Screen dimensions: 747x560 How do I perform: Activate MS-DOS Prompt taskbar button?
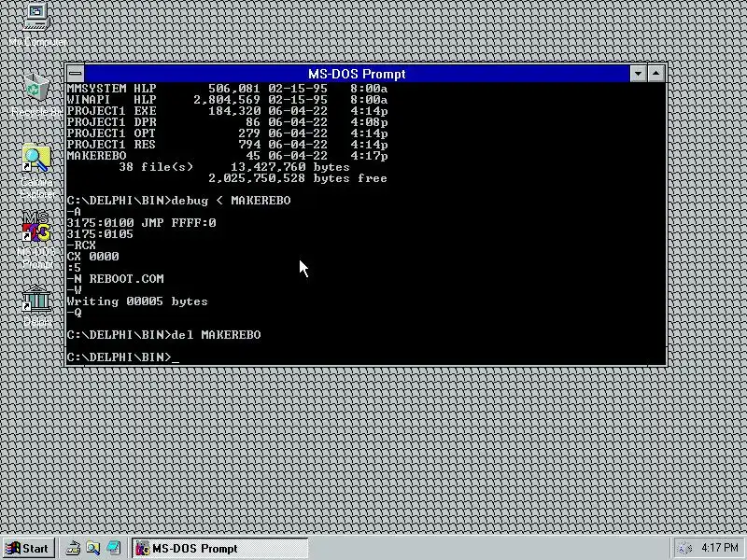219,549
